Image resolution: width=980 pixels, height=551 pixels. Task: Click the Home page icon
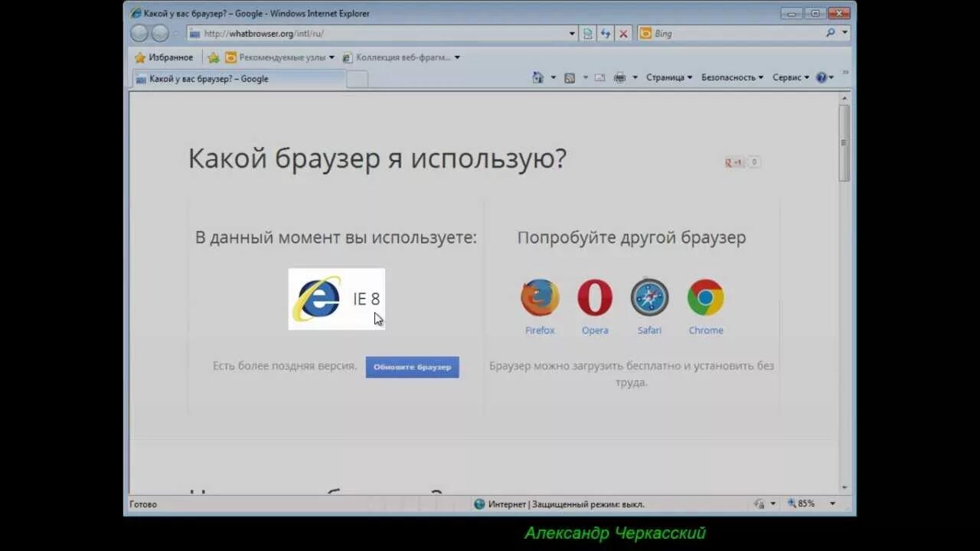point(537,77)
